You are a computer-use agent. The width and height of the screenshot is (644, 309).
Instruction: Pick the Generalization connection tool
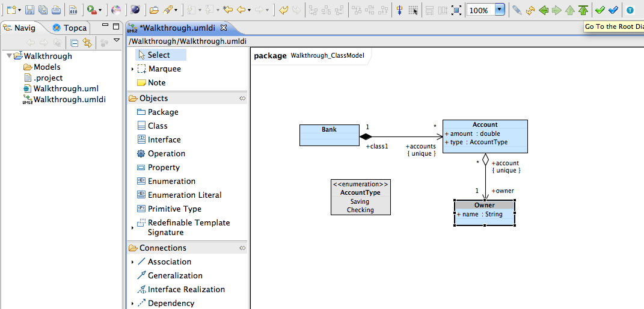coord(170,276)
